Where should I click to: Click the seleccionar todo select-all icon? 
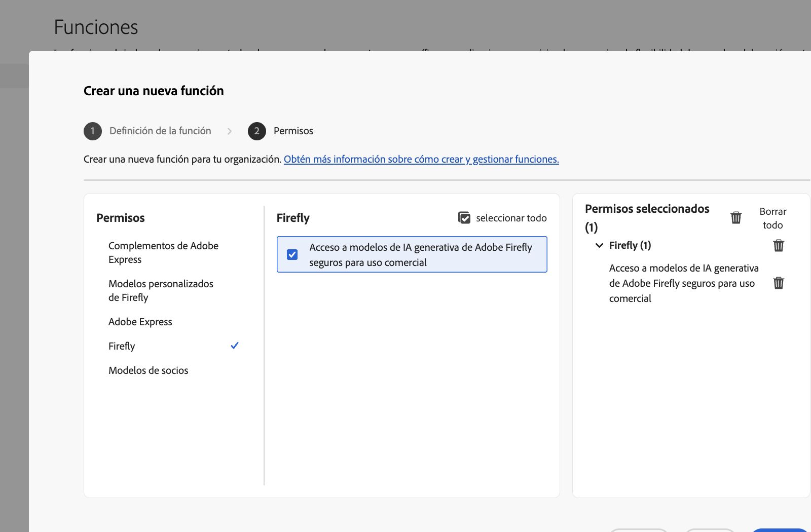[x=465, y=217]
